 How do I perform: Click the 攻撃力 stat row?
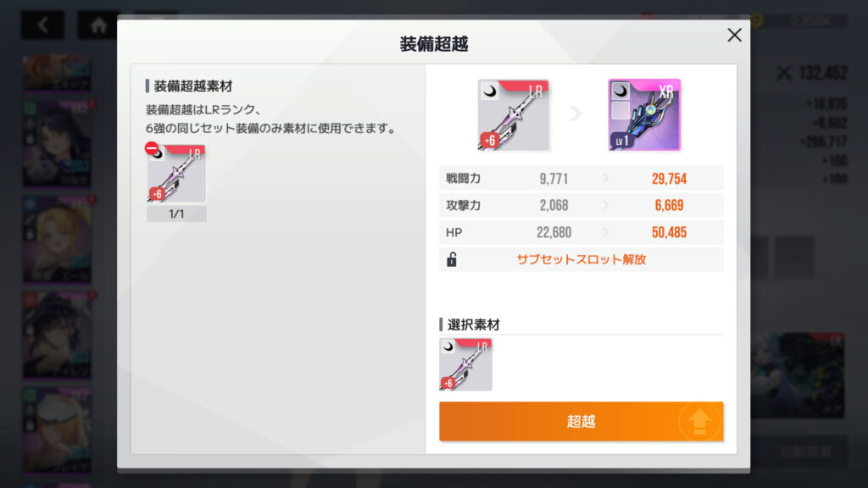coord(581,205)
